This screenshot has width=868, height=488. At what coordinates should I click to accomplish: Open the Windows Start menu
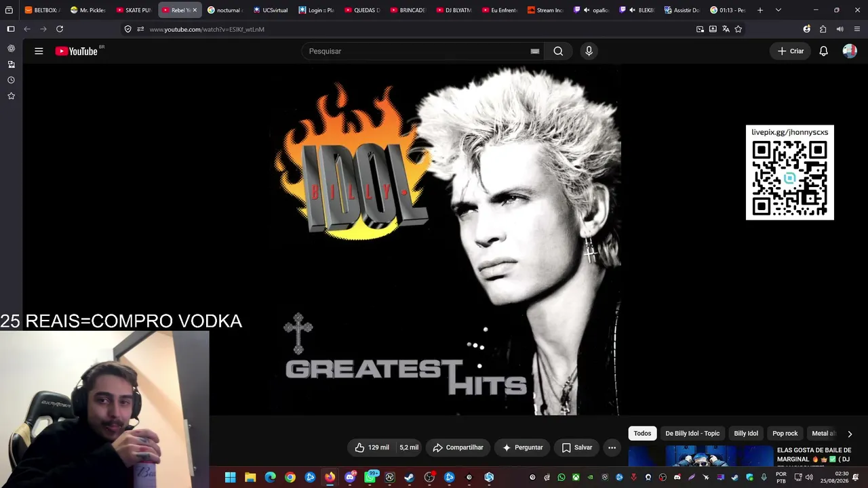pyautogui.click(x=231, y=477)
